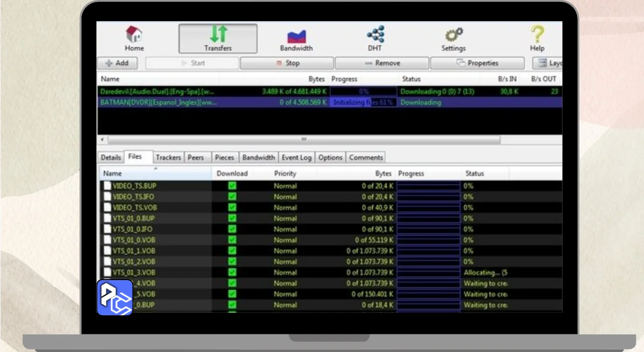Toggle download checkbox for VTS_01_0.IFO
The image size is (644, 352).
pyautogui.click(x=232, y=229)
